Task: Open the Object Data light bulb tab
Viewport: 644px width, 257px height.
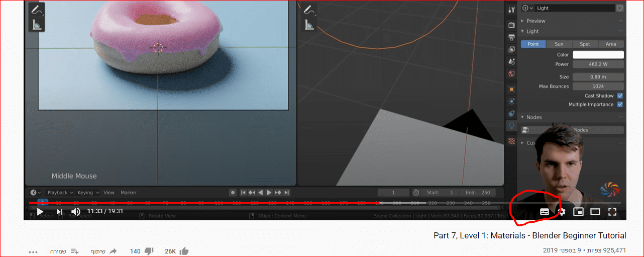Action: [x=511, y=126]
